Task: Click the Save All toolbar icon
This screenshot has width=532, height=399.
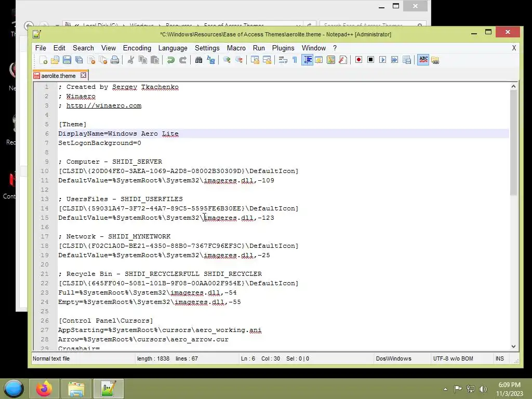Action: click(79, 60)
